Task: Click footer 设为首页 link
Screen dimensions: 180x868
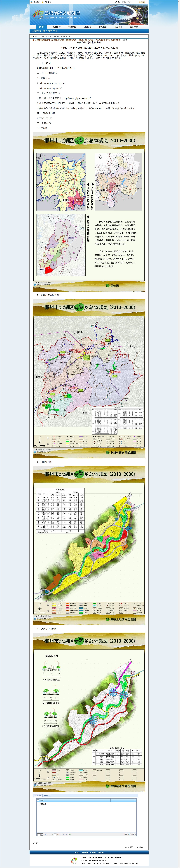Action: 77,852
